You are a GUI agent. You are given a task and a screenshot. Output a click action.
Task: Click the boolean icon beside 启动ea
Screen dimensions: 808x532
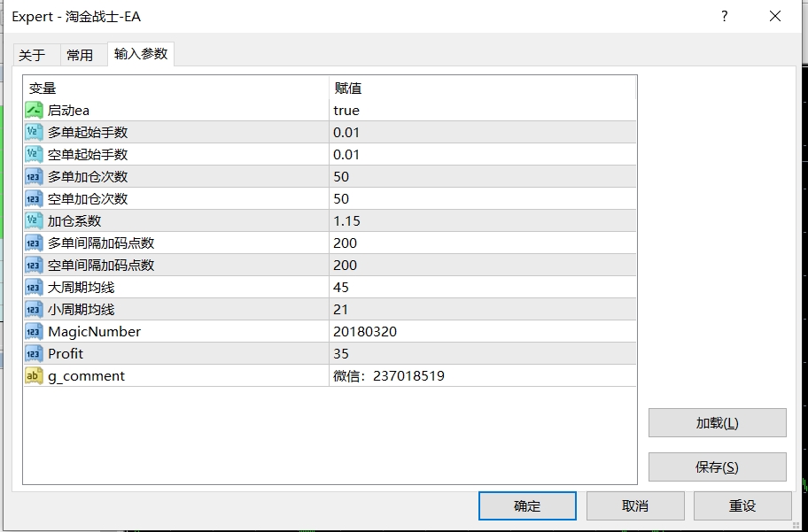[x=35, y=110]
